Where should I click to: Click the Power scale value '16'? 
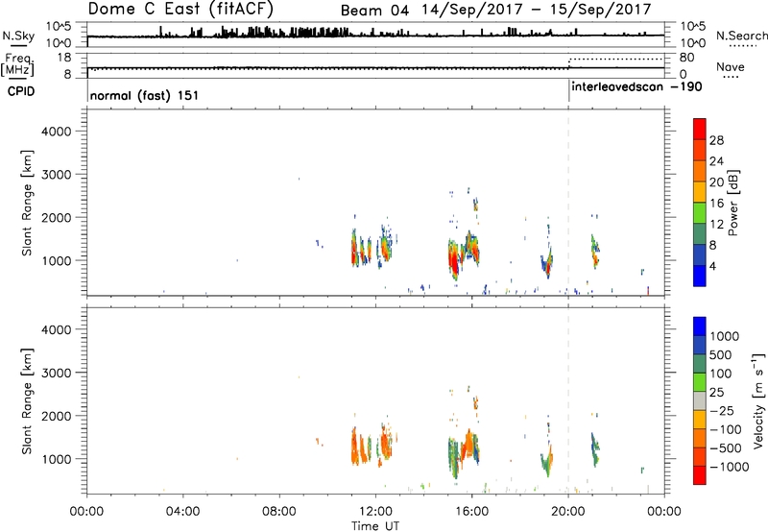coord(716,204)
